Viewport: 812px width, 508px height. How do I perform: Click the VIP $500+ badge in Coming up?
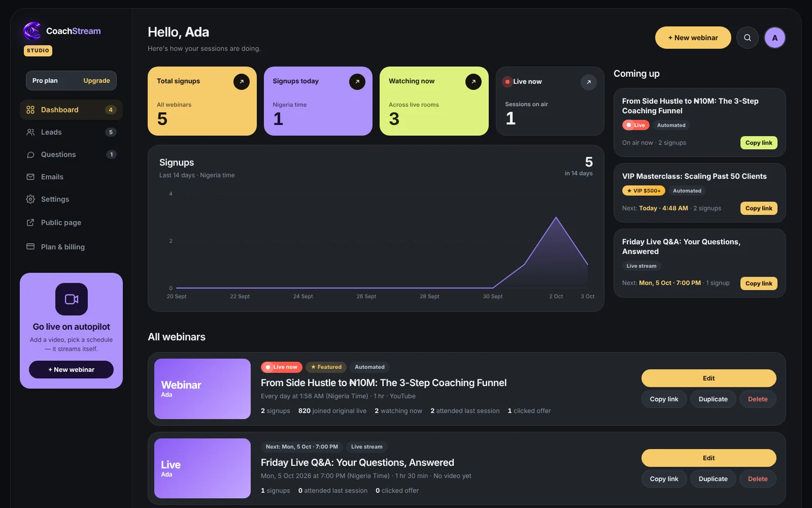coord(644,190)
